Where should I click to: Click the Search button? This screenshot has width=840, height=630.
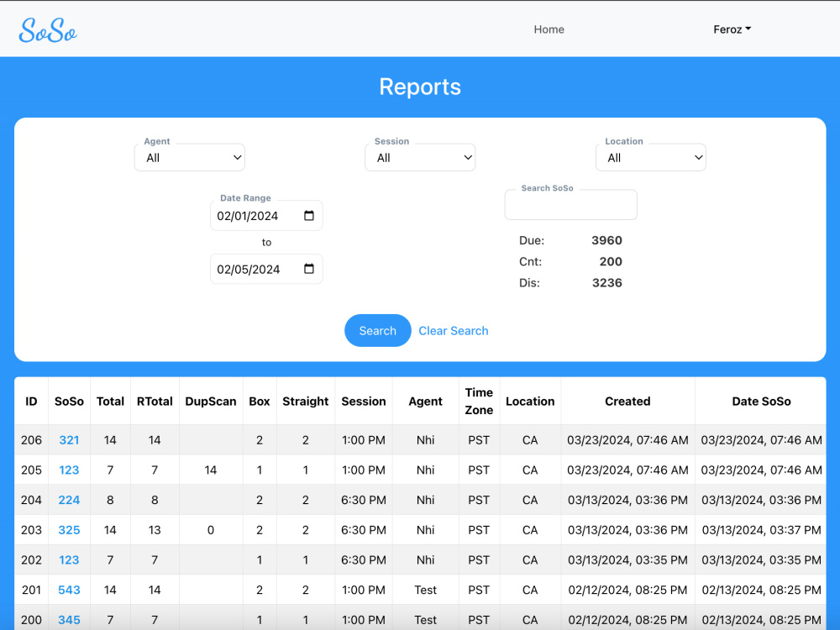coord(378,330)
